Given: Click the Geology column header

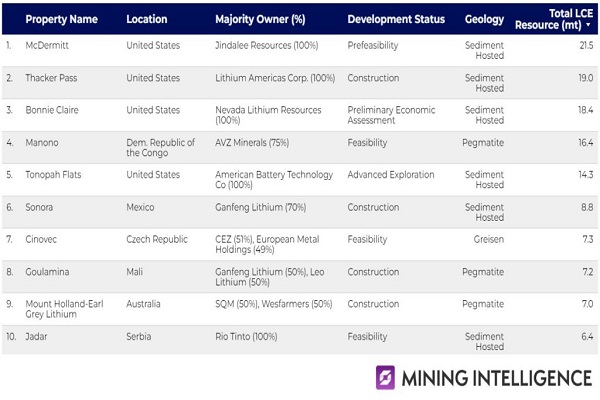Looking at the screenshot, I should coord(484,19).
